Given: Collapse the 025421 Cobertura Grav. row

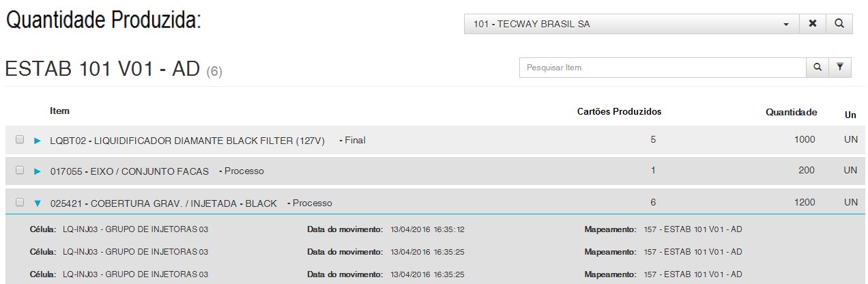Looking at the screenshot, I should coord(38,203).
